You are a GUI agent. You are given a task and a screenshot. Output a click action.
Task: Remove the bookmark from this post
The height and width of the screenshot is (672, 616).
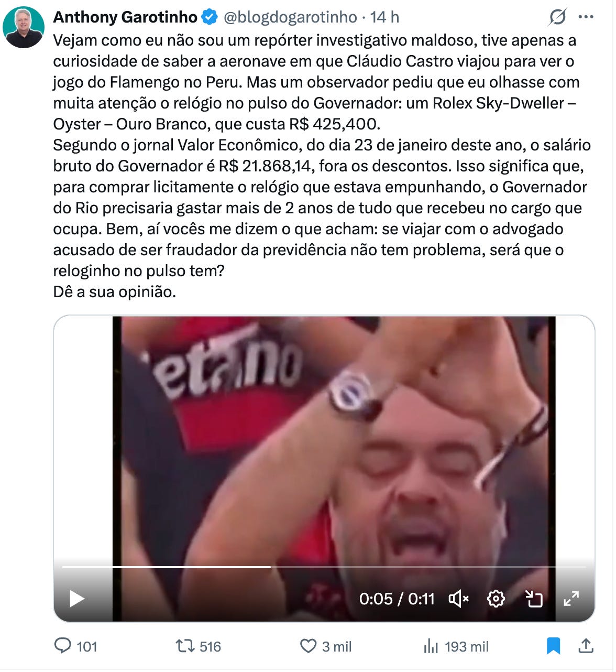point(553,646)
